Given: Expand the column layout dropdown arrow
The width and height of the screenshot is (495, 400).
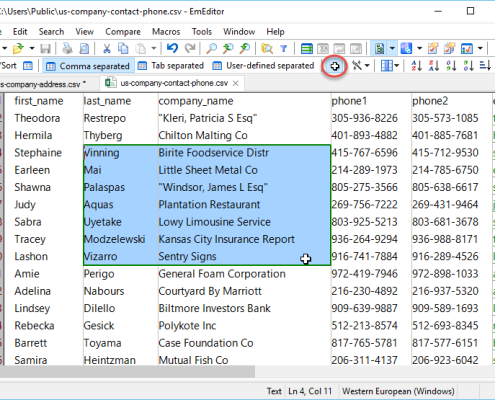Looking at the screenshot, I should tap(396, 66).
